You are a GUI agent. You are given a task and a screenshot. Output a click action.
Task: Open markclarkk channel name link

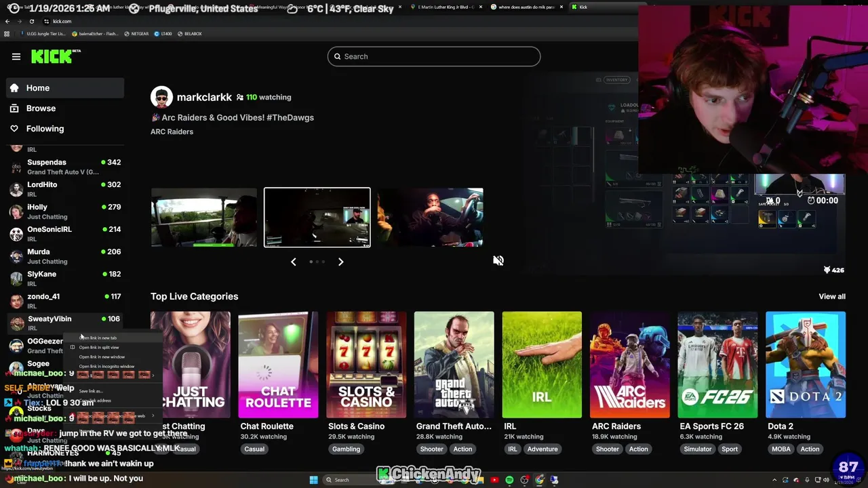[204, 98]
